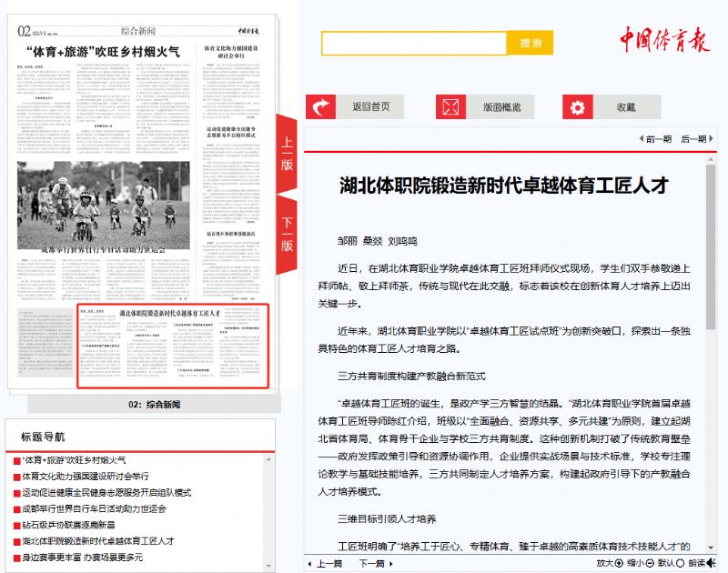
Task: Click the 默认 circle icon
Action: pos(680,563)
